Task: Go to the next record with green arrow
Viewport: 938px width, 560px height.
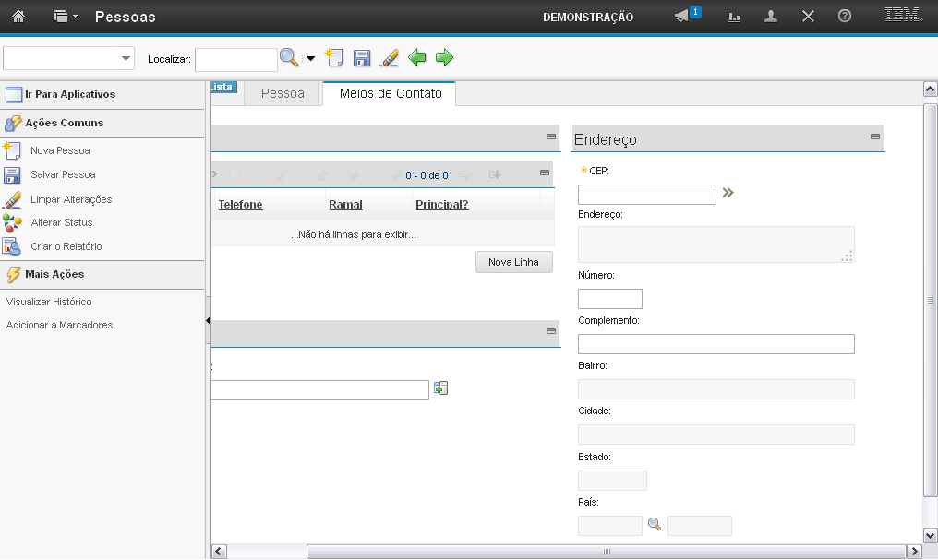Action: [445, 58]
